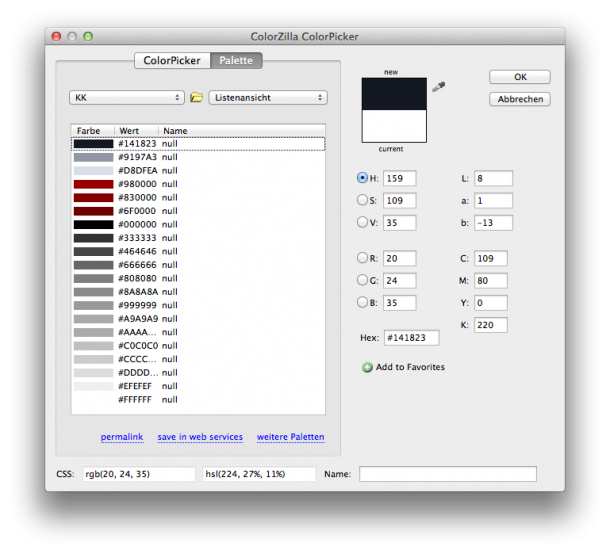Click the Farbe column header
The height and width of the screenshot is (554, 610).
point(93,131)
